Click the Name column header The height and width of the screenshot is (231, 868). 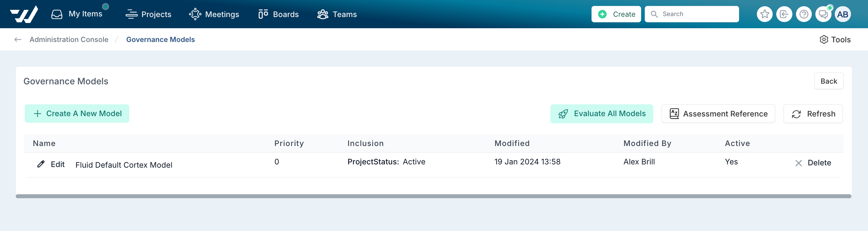44,143
